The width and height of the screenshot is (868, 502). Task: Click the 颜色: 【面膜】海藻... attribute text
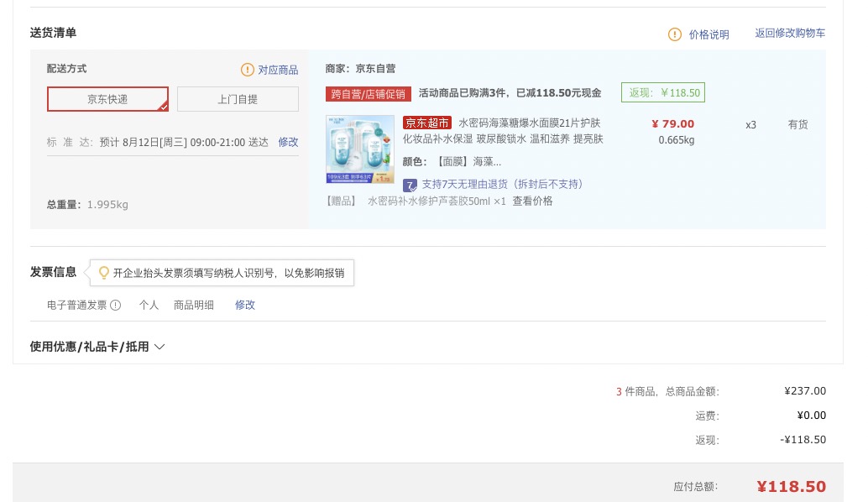coord(452,162)
